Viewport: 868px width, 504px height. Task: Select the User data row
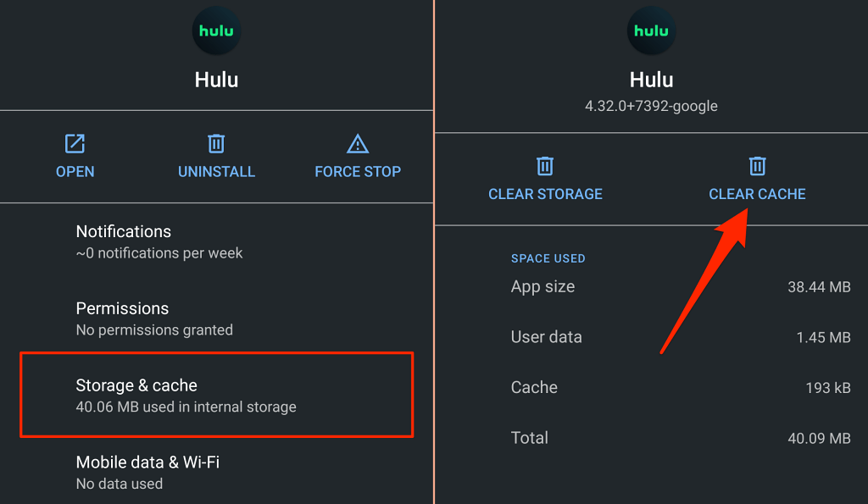tap(680, 337)
